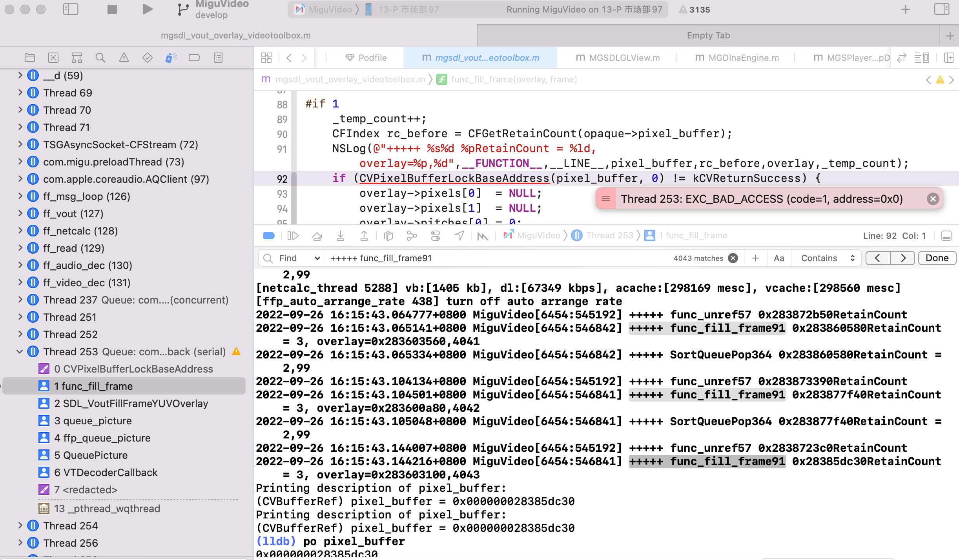Click the Step Into debug icon
The image size is (959, 560).
[341, 236]
